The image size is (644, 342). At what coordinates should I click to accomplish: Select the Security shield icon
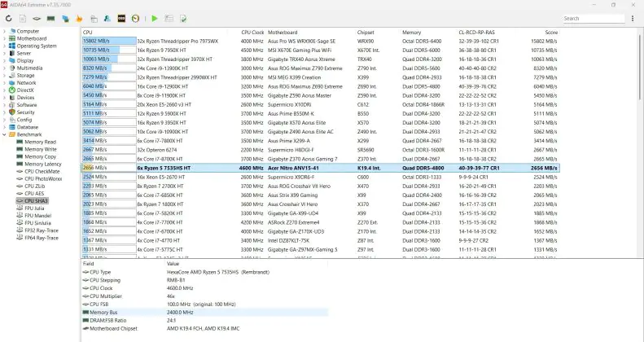[12, 112]
